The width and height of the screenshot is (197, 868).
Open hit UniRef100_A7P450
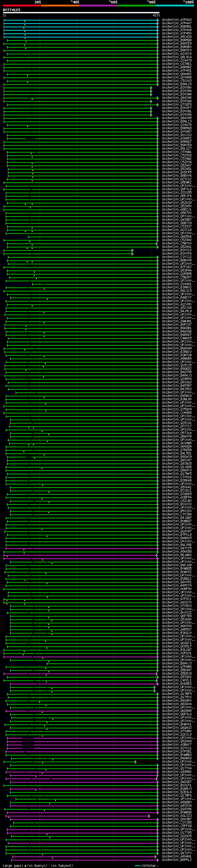(x=177, y=33)
